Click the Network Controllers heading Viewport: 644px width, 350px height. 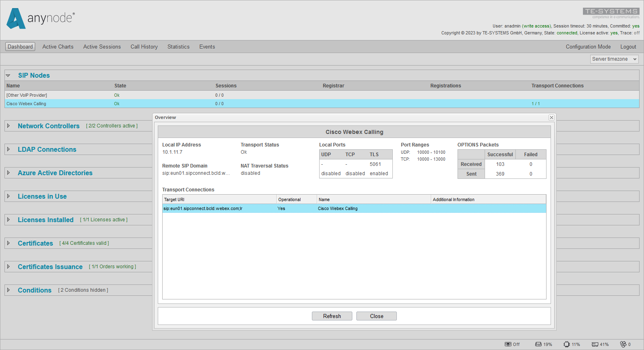coord(49,126)
